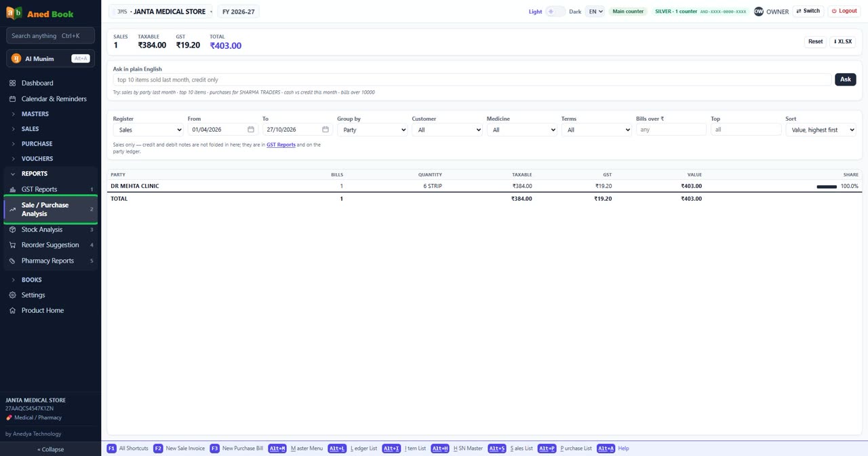
Task: Download report with XLSX button
Action: (843, 41)
